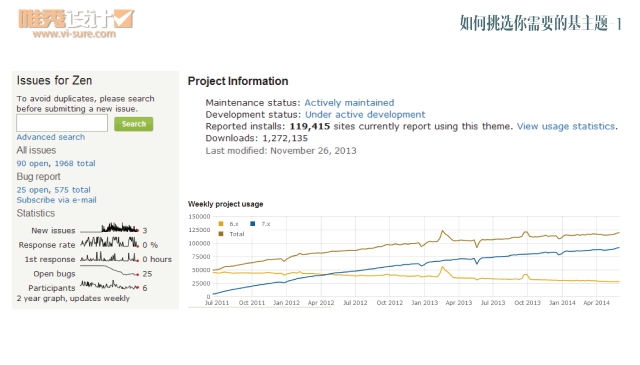The image size is (640, 365).
Task: Click the Participants sparkline graph
Action: 109,285
